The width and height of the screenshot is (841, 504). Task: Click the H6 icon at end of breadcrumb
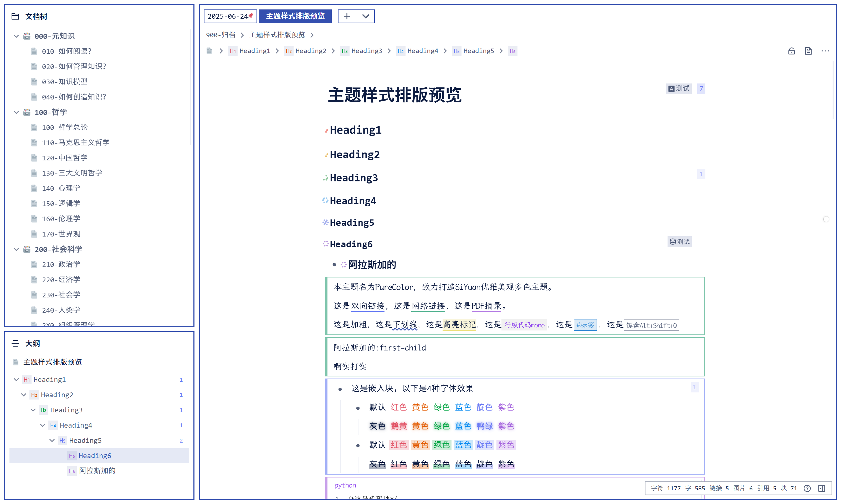513,51
